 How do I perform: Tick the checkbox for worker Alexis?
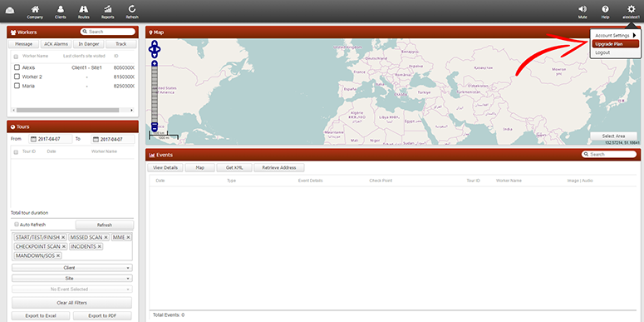(x=17, y=67)
